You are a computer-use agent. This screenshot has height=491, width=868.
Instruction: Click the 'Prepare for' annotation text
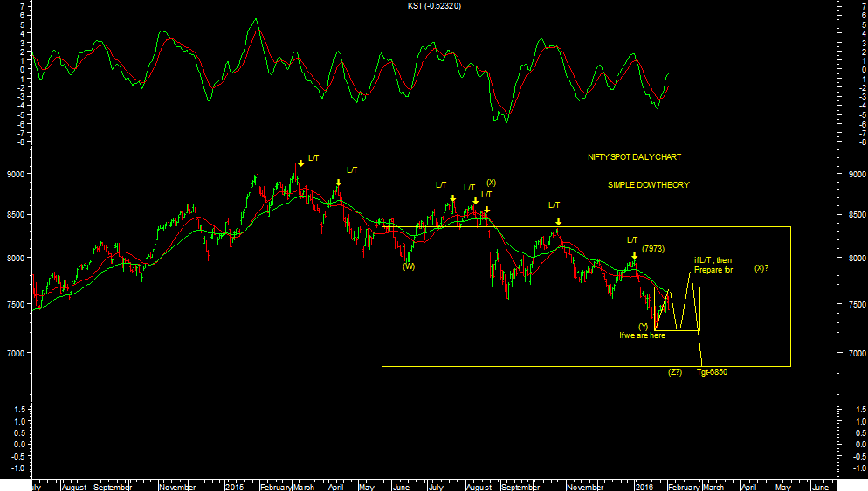(713, 270)
